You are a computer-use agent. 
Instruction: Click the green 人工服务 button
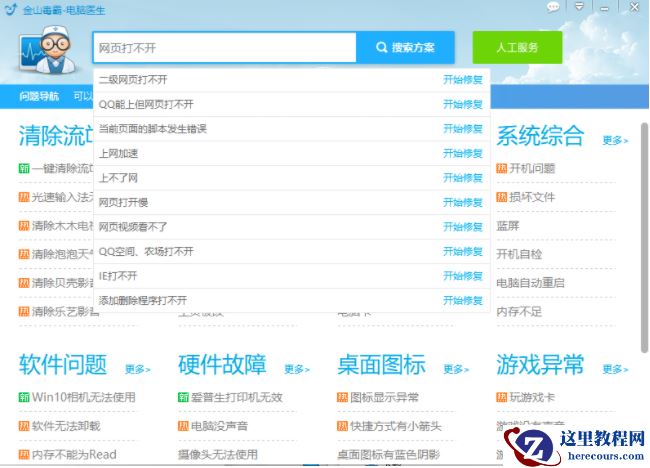(x=517, y=47)
